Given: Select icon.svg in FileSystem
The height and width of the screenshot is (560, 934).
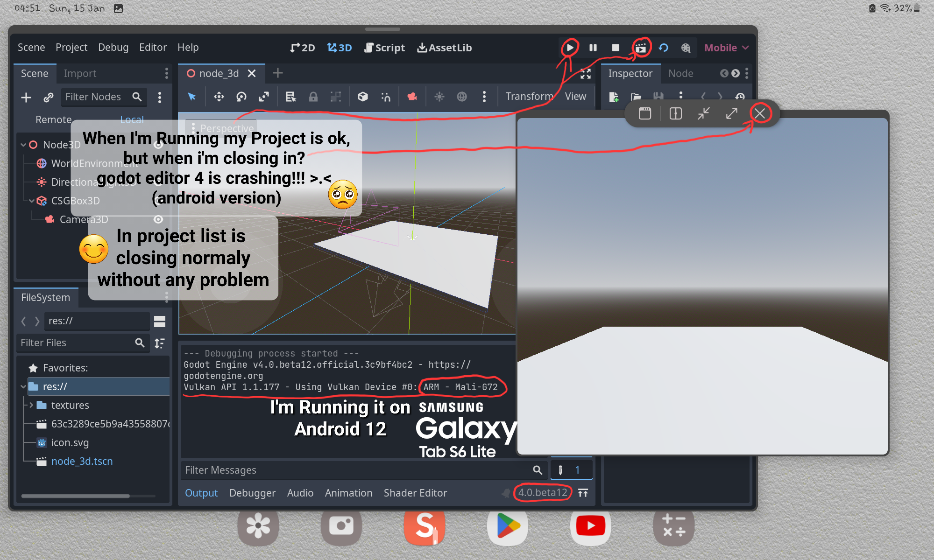Looking at the screenshot, I should coord(70,442).
